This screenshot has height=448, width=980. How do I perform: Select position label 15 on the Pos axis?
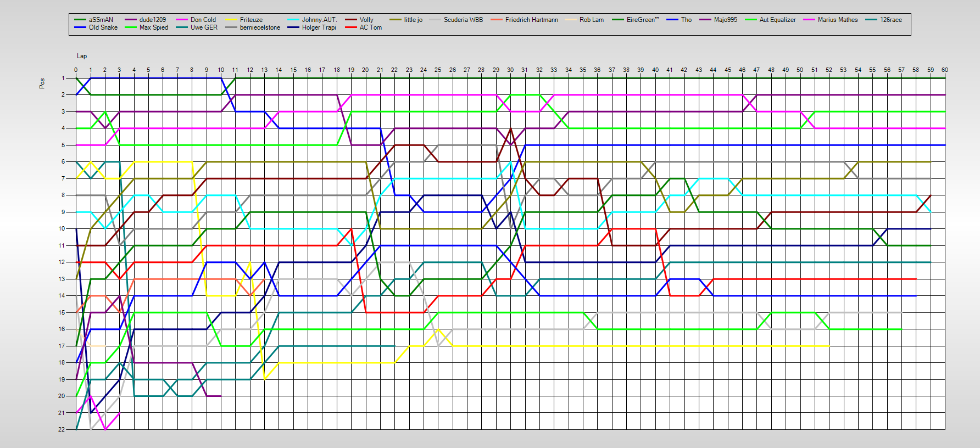tap(62, 312)
